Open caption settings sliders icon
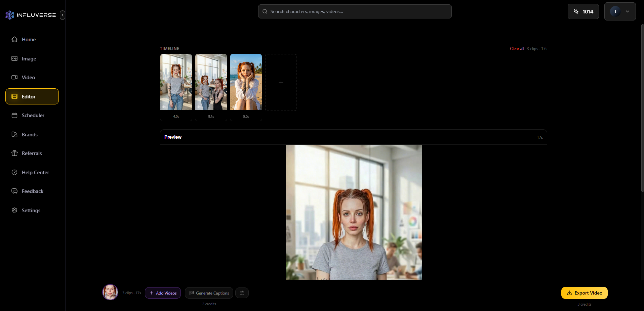The height and width of the screenshot is (311, 644). [242, 293]
